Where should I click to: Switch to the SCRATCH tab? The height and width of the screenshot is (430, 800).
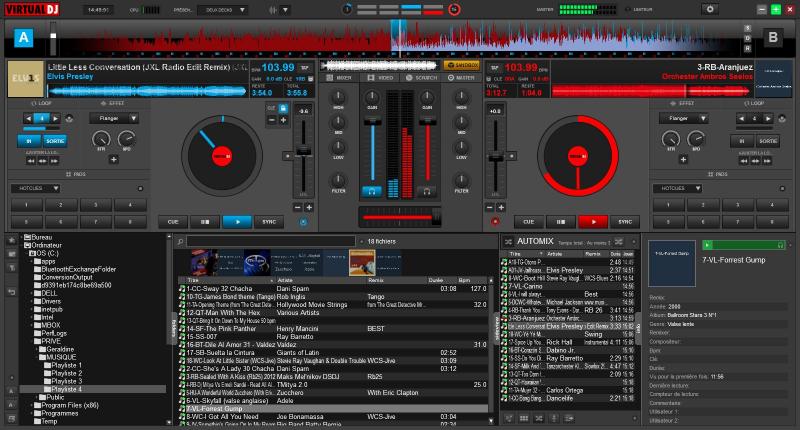pyautogui.click(x=421, y=78)
